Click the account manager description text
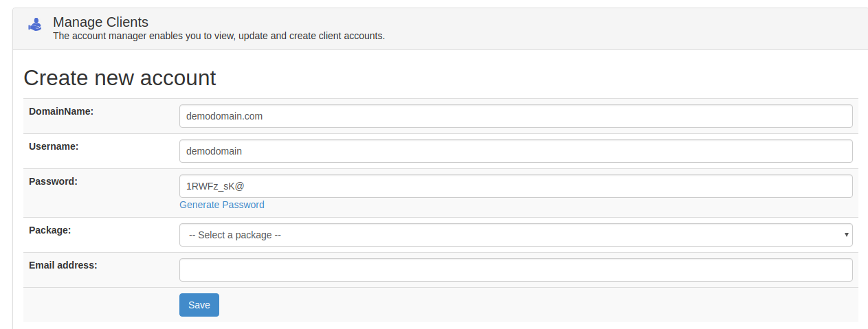The image size is (868, 329). [219, 36]
